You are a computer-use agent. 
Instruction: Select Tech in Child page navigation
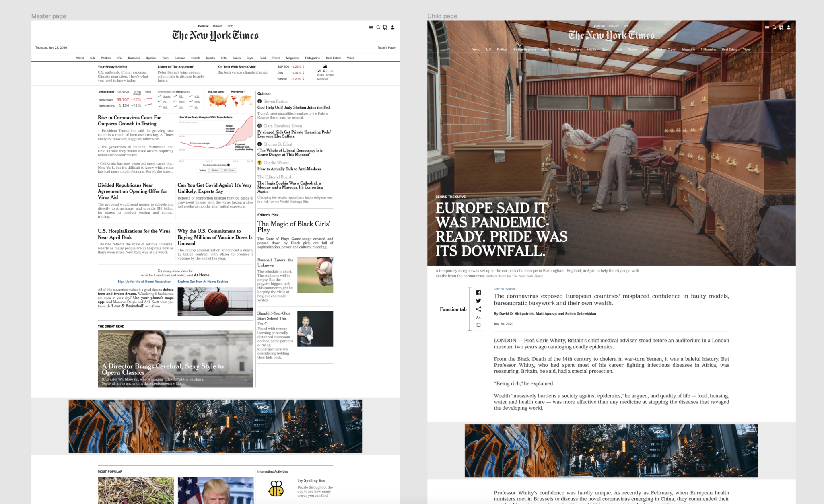(561, 49)
